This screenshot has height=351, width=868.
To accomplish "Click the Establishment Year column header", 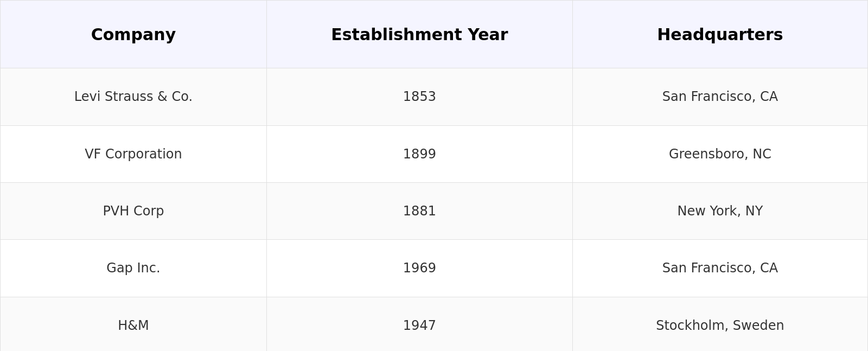I will point(419,35).
